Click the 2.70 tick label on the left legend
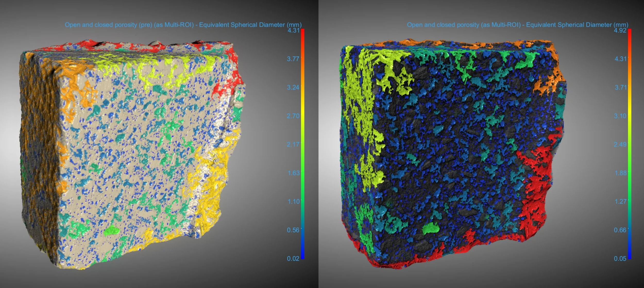644x288 pixels. point(293,116)
